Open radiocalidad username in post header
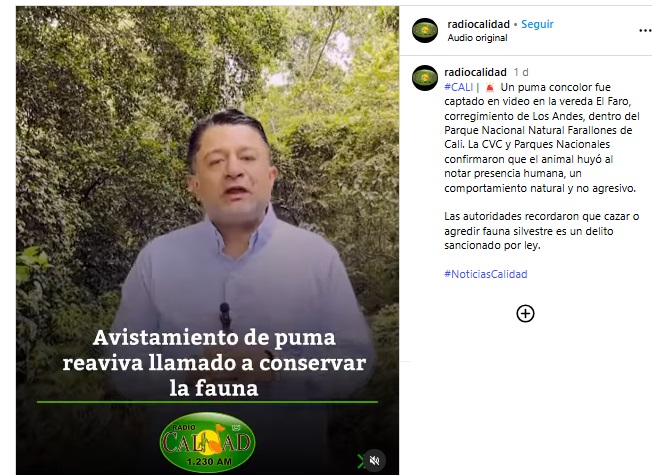652x475 pixels. coord(478,25)
